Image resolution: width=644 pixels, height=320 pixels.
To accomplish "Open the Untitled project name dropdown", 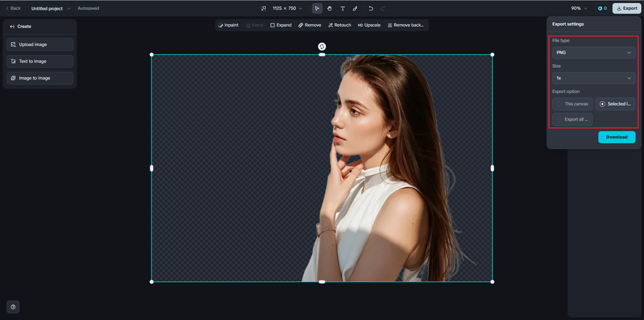I will (x=51, y=9).
